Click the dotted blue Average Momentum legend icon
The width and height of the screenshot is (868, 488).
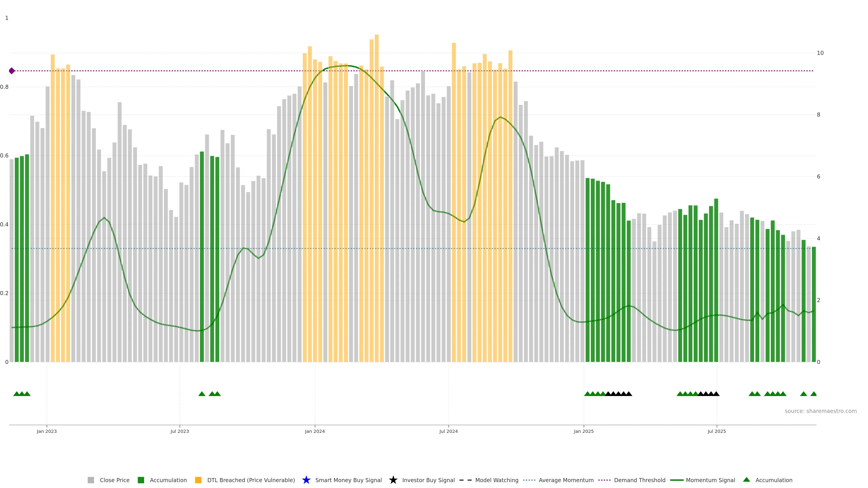click(529, 480)
